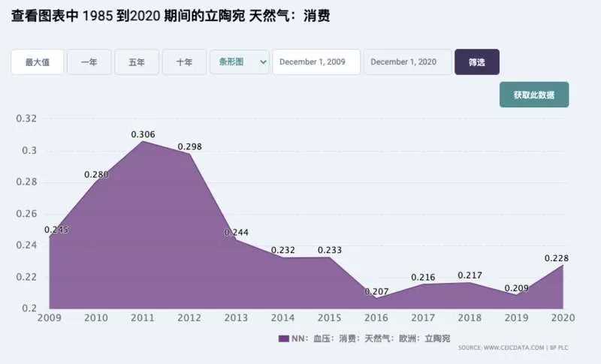Click the 获取此数据 button
The width and height of the screenshot is (601, 364).
click(534, 95)
